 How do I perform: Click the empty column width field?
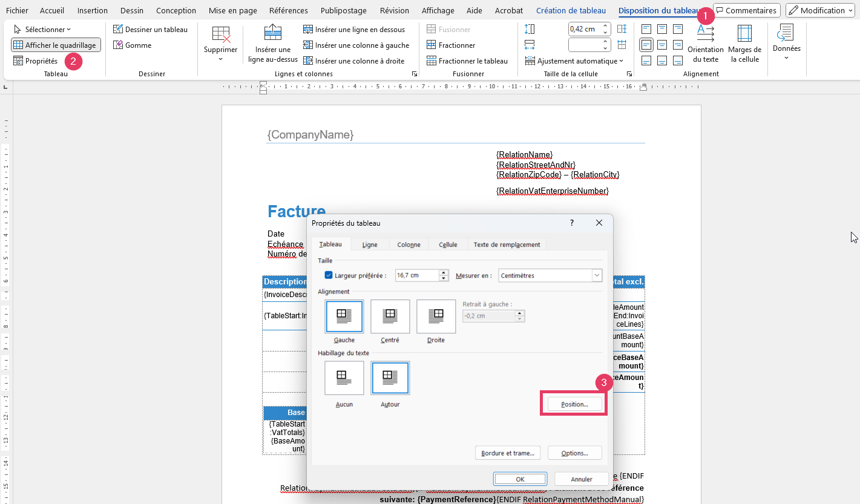click(584, 45)
